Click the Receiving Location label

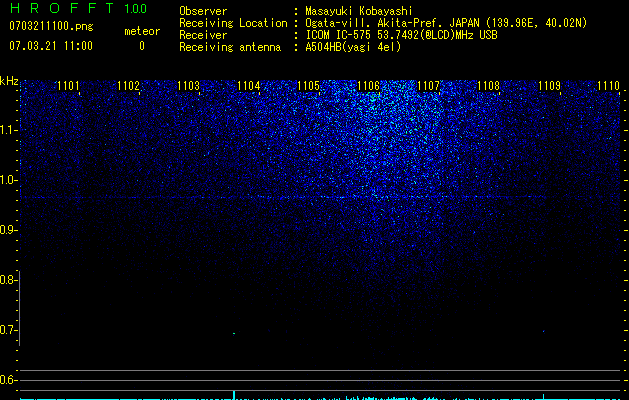233,23
